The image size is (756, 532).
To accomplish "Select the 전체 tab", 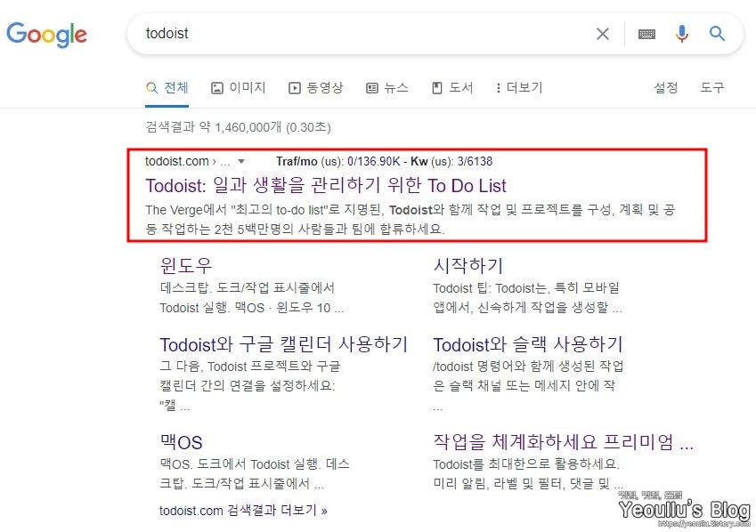I will 167,88.
